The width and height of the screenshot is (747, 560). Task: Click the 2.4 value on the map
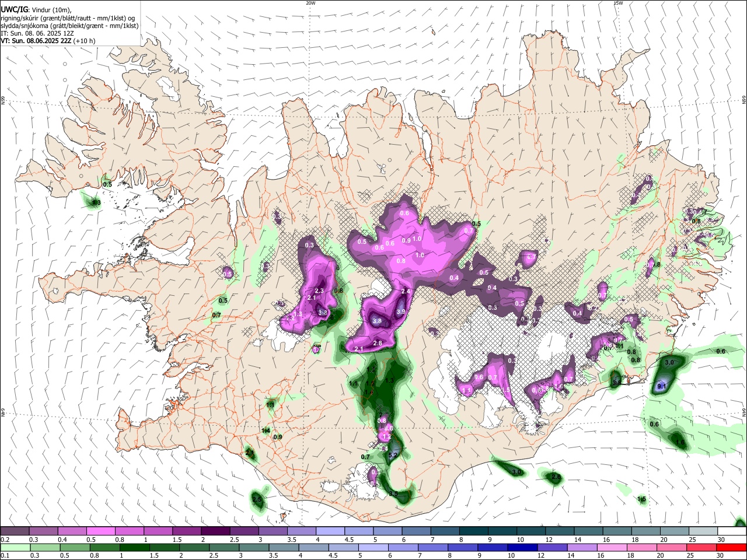[406, 291]
